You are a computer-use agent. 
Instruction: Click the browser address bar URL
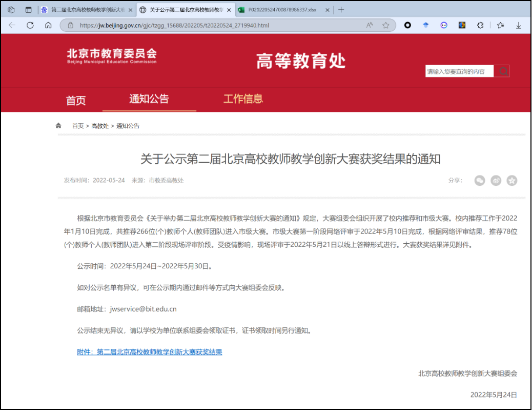[x=174, y=25]
